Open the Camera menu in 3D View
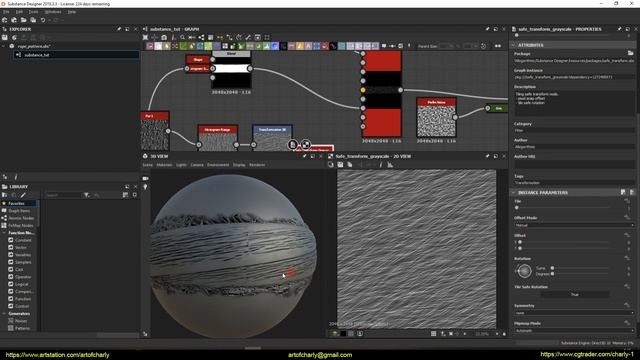 point(197,165)
